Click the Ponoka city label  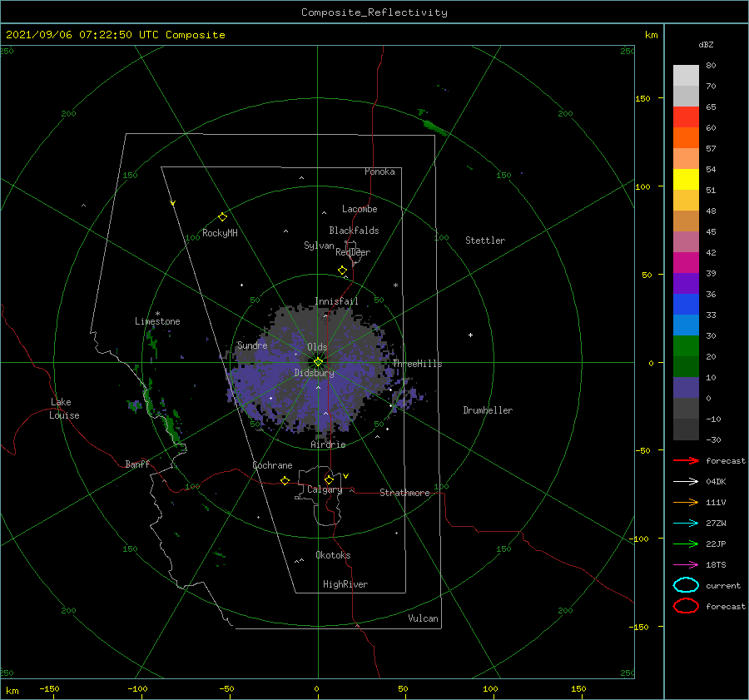click(x=379, y=171)
